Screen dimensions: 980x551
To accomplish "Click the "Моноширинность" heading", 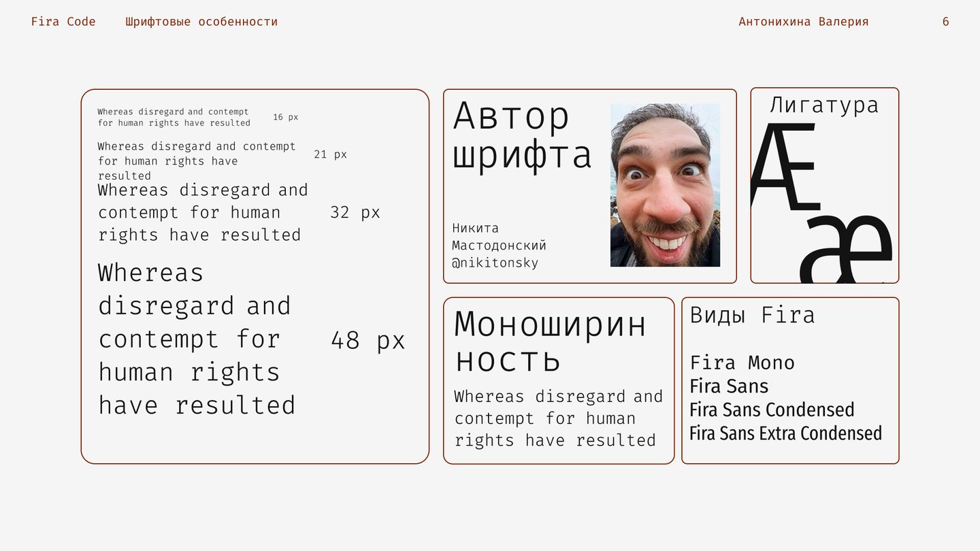I will pos(550,341).
